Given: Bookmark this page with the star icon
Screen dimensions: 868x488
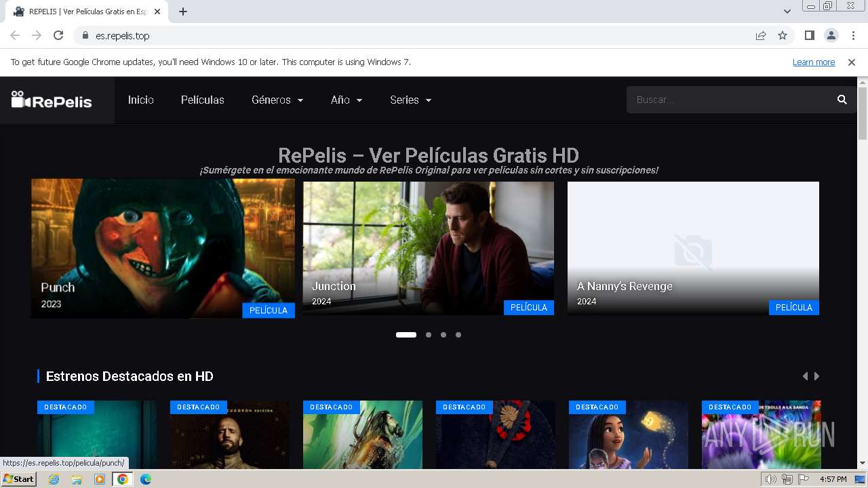Looking at the screenshot, I should 783,36.
